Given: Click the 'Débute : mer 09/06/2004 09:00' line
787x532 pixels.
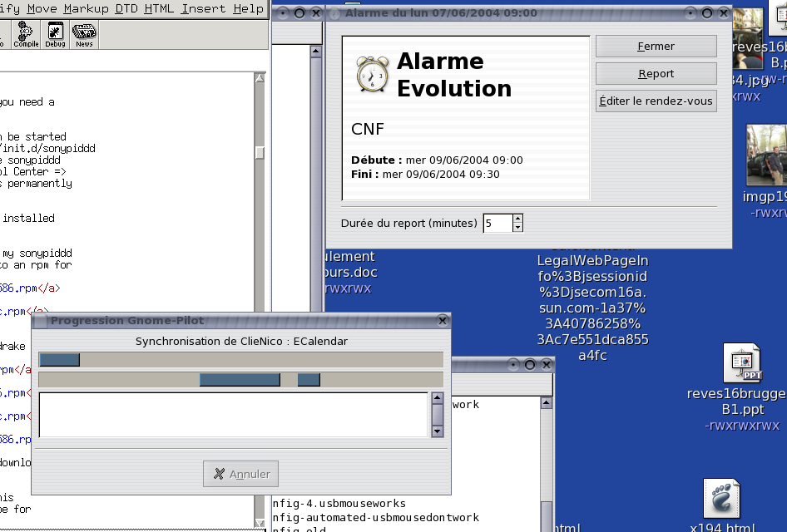Looking at the screenshot, I should point(437,160).
